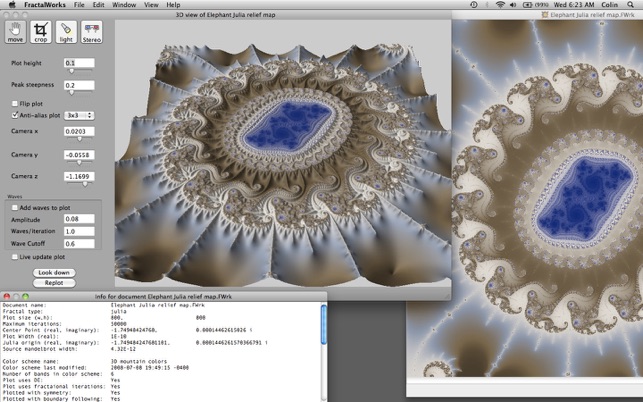Activate the Stereo view tool

(x=91, y=32)
